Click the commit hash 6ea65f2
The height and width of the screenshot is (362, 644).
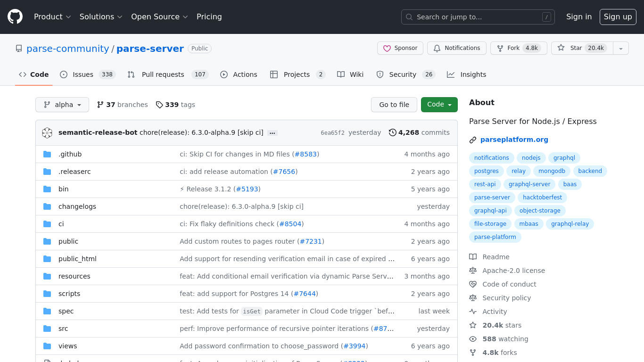click(332, 133)
